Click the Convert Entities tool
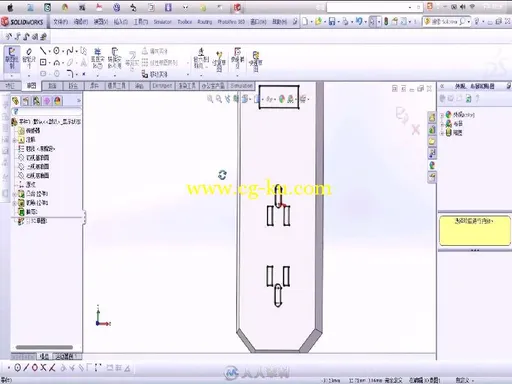512x384 pixels. [114, 59]
